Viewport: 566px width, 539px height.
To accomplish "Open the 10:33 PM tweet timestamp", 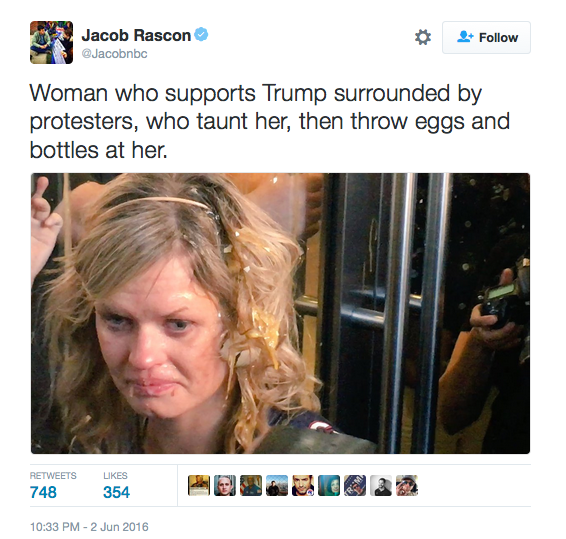I will coord(89,527).
